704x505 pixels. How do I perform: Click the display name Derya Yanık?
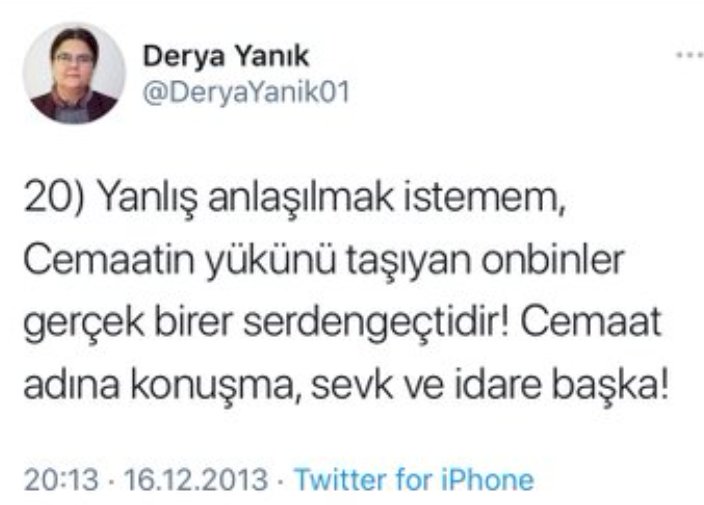point(226,56)
